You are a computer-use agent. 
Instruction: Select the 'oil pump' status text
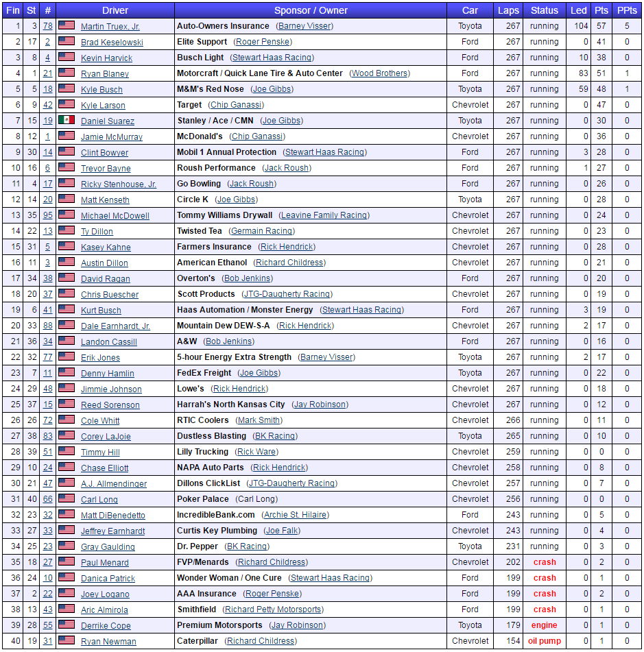(x=544, y=641)
